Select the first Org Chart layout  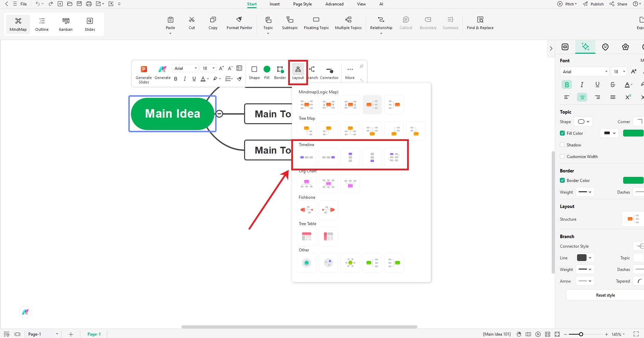point(307,184)
